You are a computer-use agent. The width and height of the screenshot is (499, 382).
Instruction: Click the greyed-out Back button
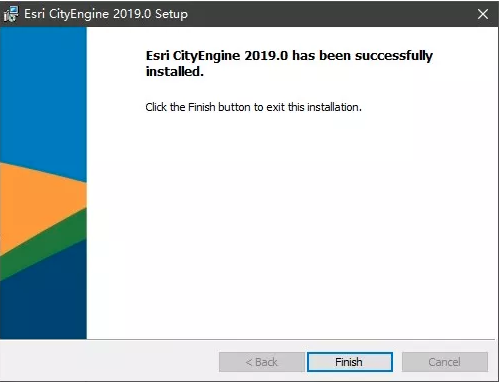[x=262, y=362]
